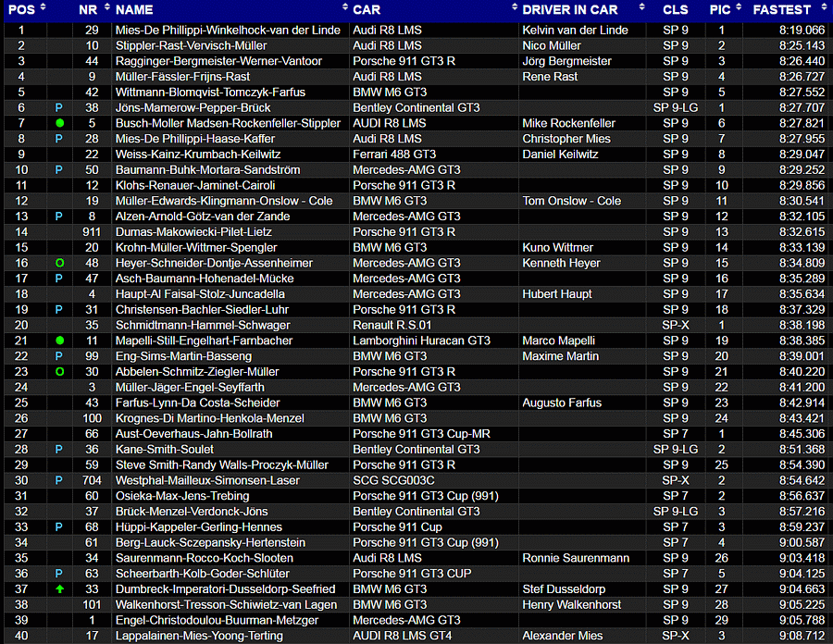
Task: Select team Mies-De Phillippi-Winkelhock-van der Linde
Action: click(x=227, y=30)
